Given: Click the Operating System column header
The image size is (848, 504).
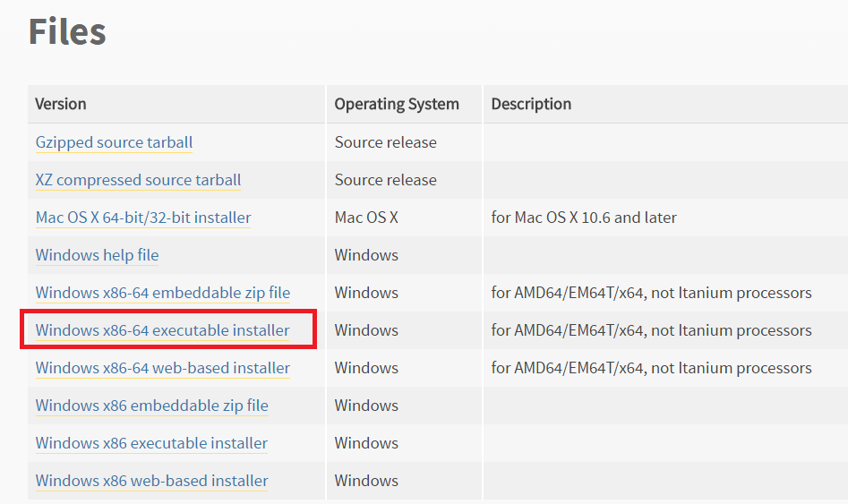Looking at the screenshot, I should point(397,104).
